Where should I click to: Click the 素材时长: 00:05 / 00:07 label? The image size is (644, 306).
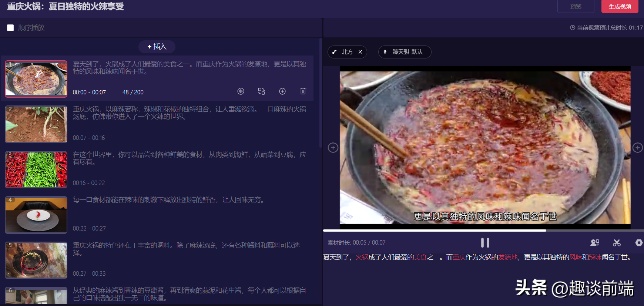[356, 243]
